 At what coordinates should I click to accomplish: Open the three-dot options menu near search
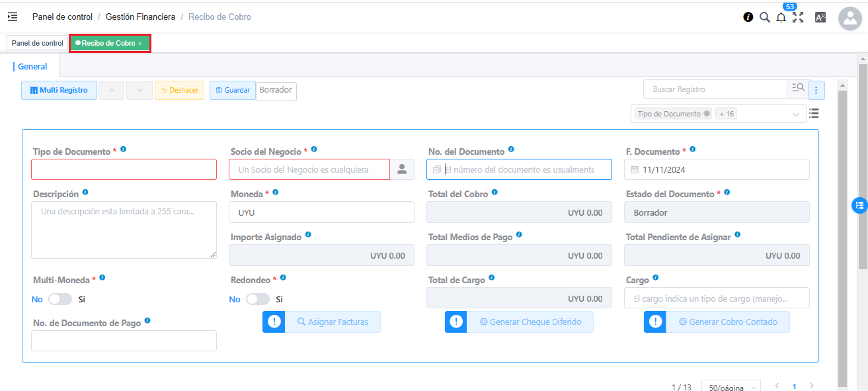click(816, 90)
